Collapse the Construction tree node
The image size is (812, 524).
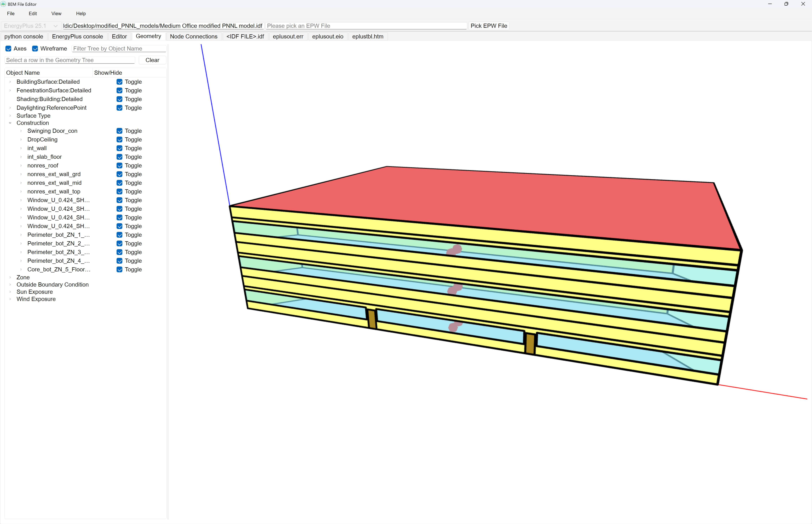click(x=10, y=123)
